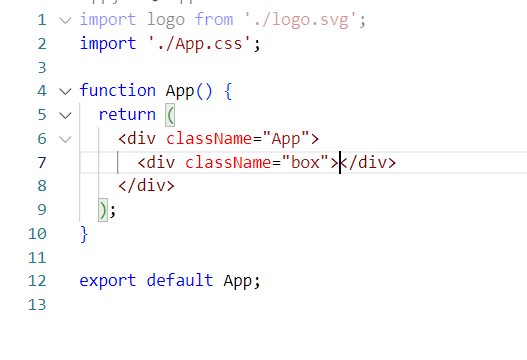The width and height of the screenshot is (527, 360).
Task: Collapse the App div fold on line 6
Action: click(x=65, y=139)
